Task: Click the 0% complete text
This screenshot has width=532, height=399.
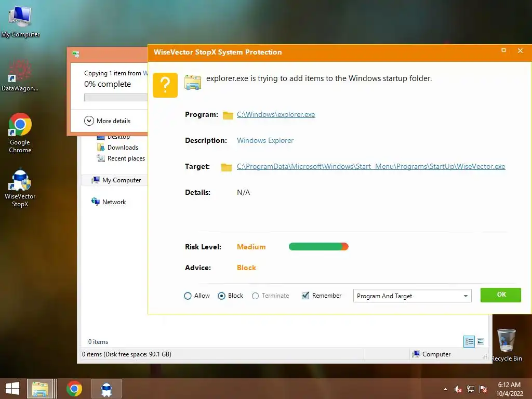Action: coord(108,84)
